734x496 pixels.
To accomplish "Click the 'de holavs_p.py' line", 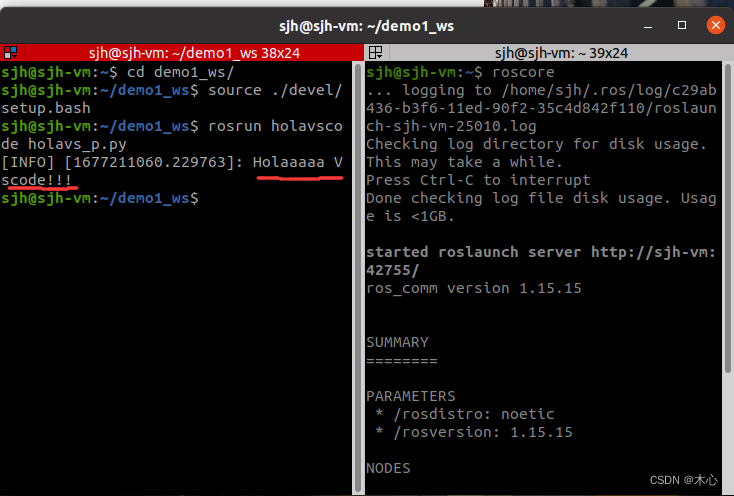I will point(64,144).
